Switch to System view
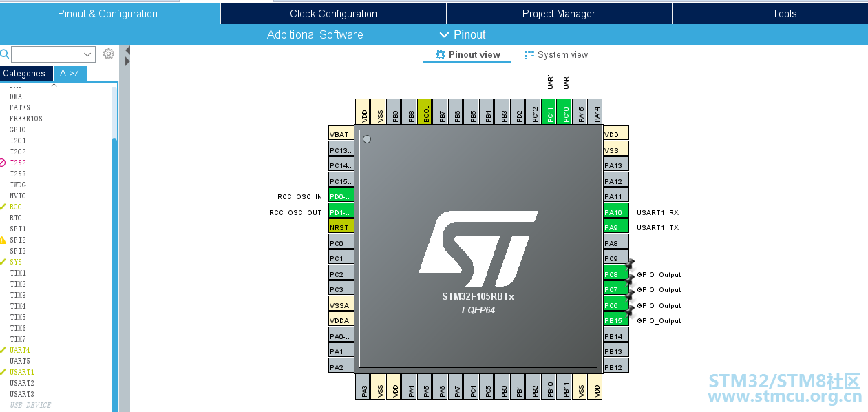Screen dimensions: 868x412 click(556, 54)
